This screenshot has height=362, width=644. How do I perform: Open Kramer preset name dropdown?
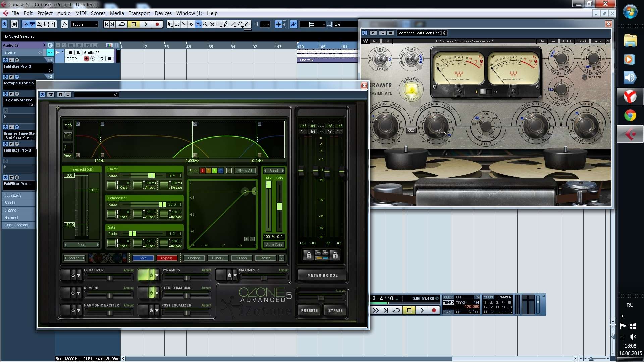coord(422,33)
